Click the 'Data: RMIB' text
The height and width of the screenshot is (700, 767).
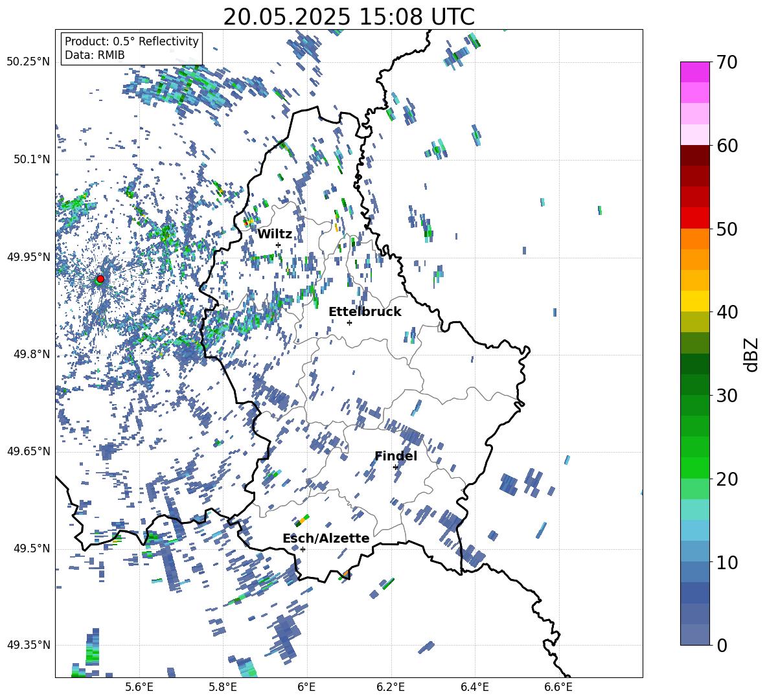coord(95,55)
